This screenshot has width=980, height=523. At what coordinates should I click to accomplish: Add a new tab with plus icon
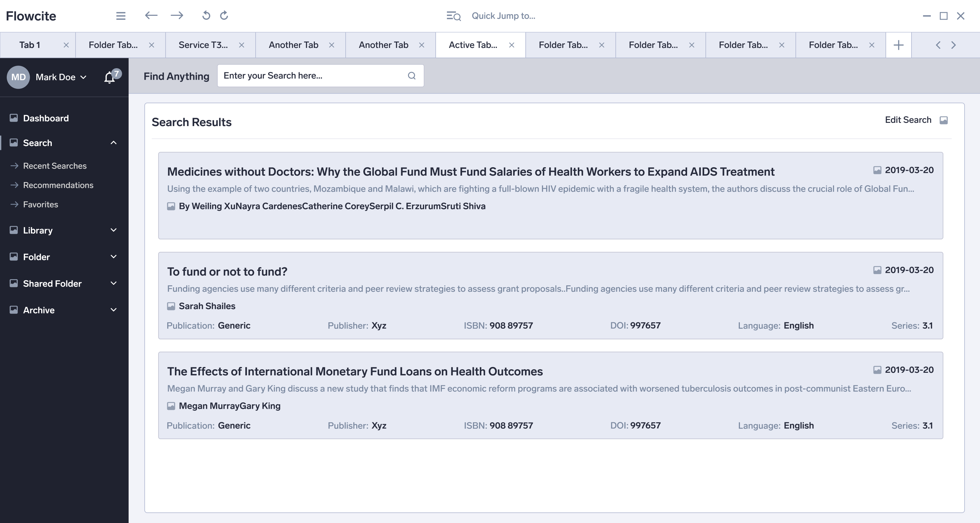pos(898,45)
